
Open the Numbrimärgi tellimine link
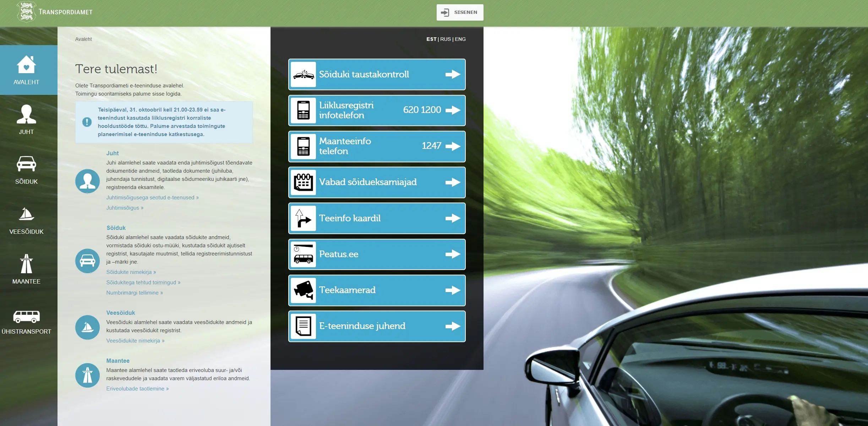point(135,293)
